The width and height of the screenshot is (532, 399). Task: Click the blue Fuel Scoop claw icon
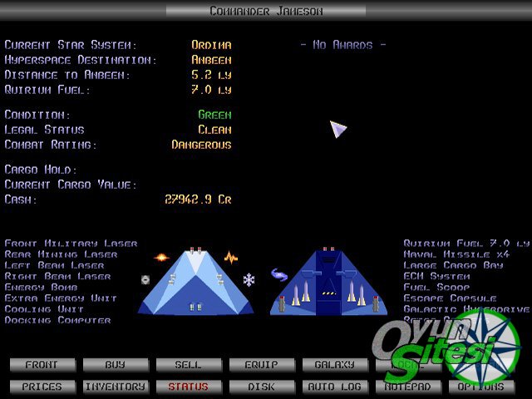pyautogui.click(x=279, y=274)
